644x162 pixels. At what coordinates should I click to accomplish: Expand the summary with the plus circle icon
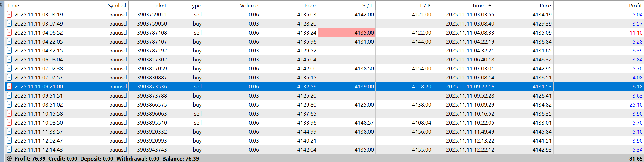tap(9, 158)
